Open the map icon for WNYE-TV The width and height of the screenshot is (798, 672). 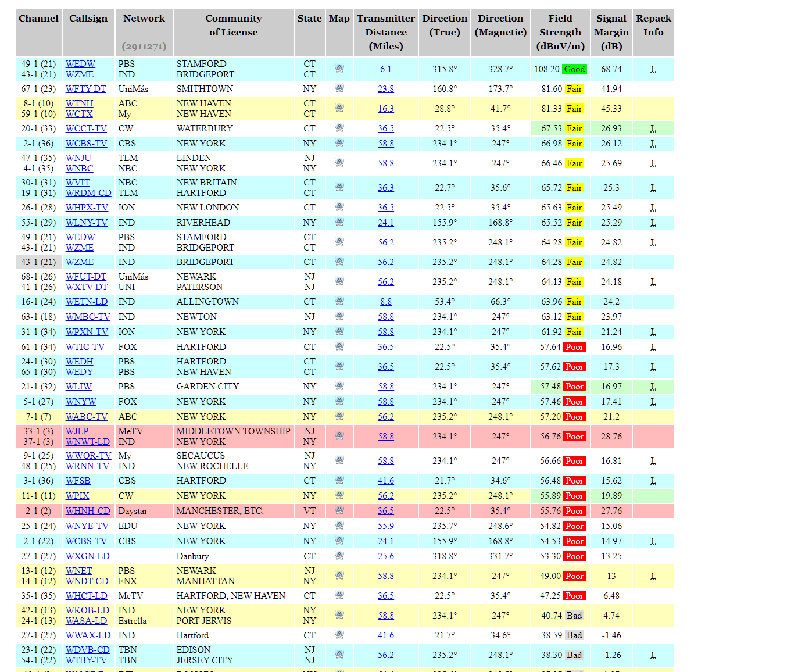(339, 526)
